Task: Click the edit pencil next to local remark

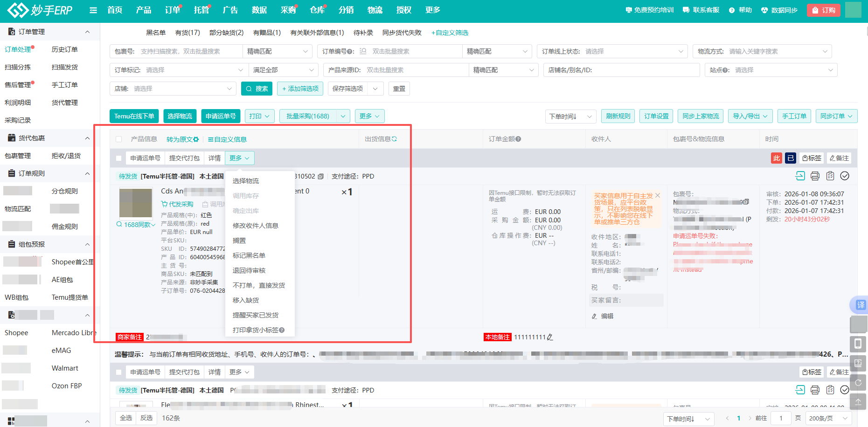Action: coord(550,337)
